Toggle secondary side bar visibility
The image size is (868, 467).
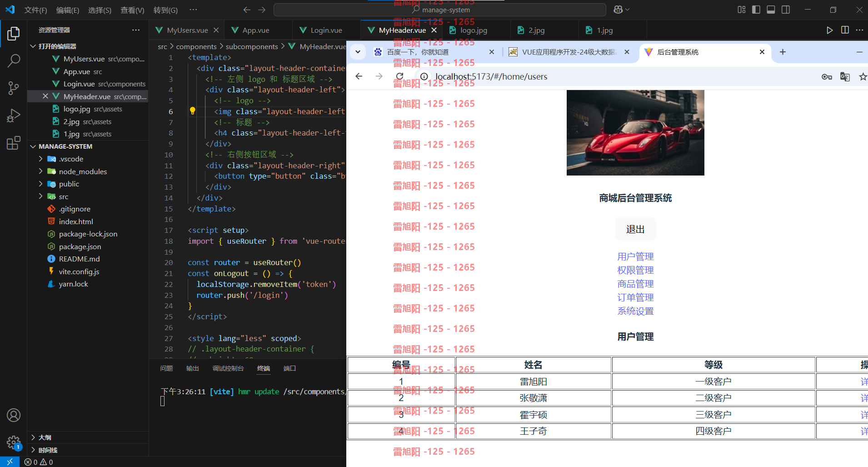[x=786, y=10]
